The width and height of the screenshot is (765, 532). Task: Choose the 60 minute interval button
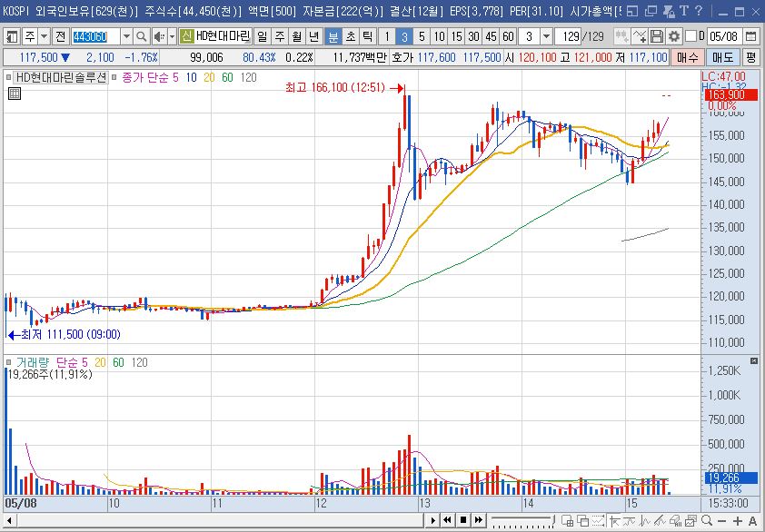(x=509, y=36)
